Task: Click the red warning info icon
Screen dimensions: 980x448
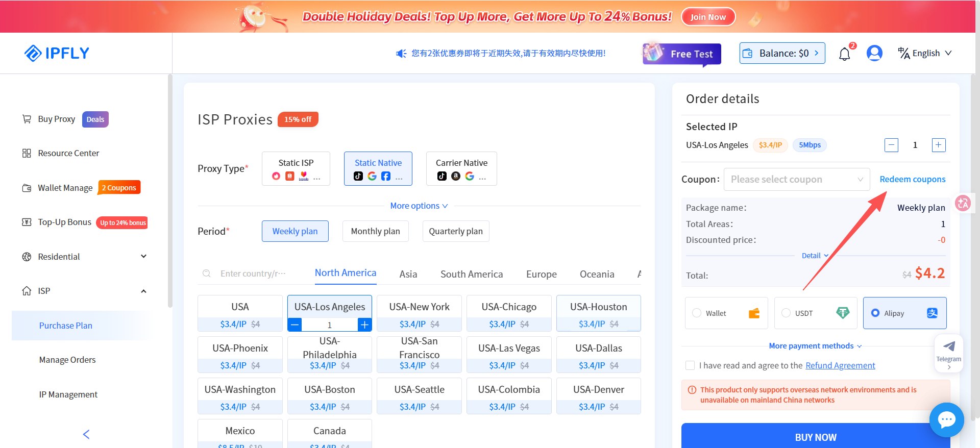Action: point(692,390)
